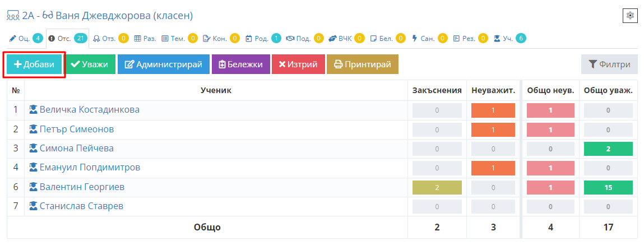Click student icon next to Величка Костадинкова
The height and width of the screenshot is (245, 644).
[33, 110]
